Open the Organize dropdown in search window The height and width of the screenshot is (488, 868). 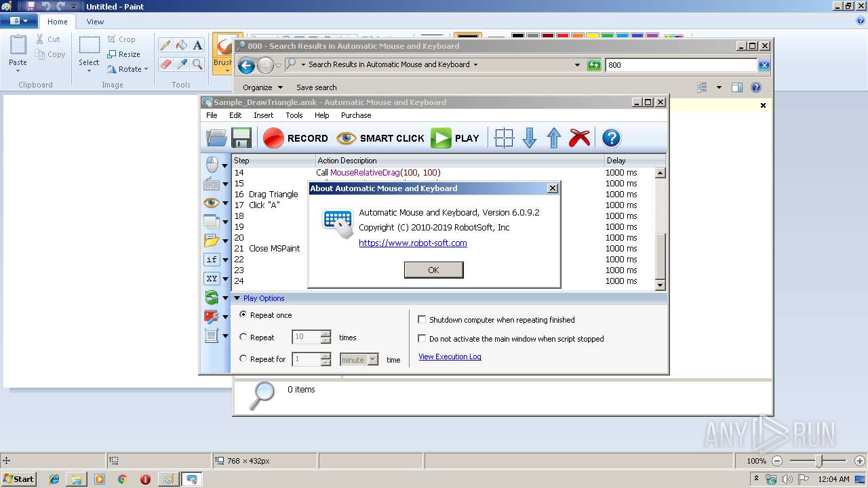[x=263, y=87]
